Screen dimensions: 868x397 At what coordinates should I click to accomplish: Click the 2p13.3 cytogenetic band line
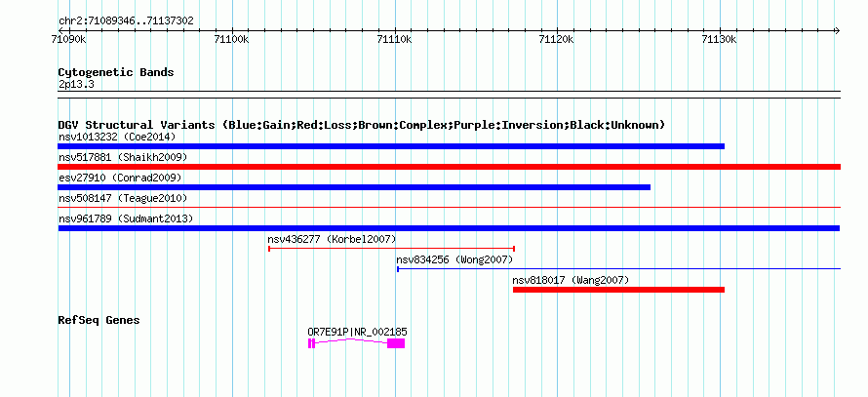(449, 94)
